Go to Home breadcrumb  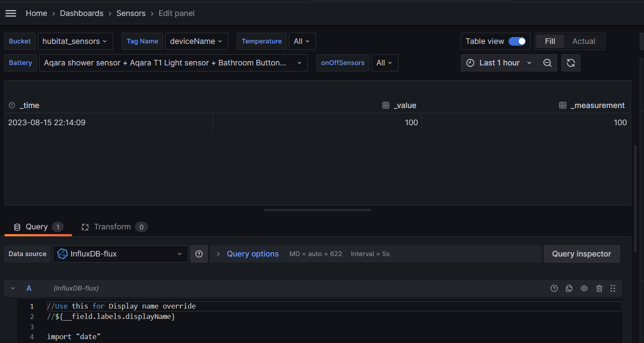coord(36,13)
